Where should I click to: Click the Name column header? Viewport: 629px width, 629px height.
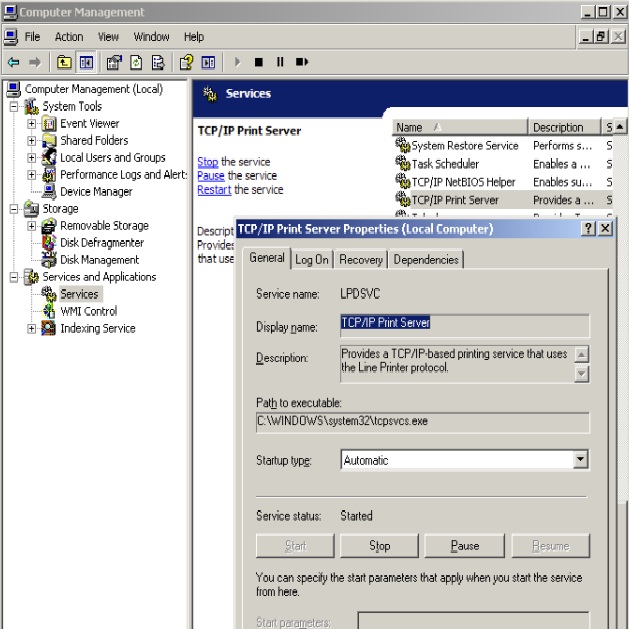click(460, 127)
